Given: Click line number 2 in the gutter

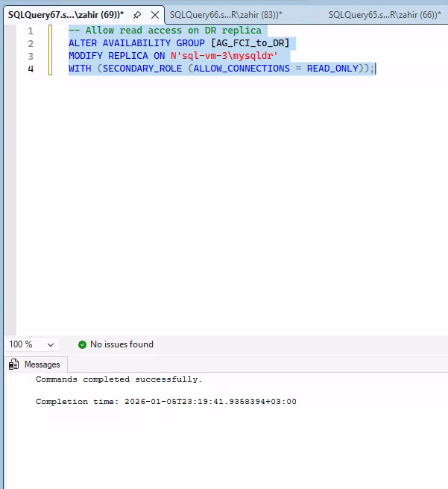Looking at the screenshot, I should (x=30, y=43).
